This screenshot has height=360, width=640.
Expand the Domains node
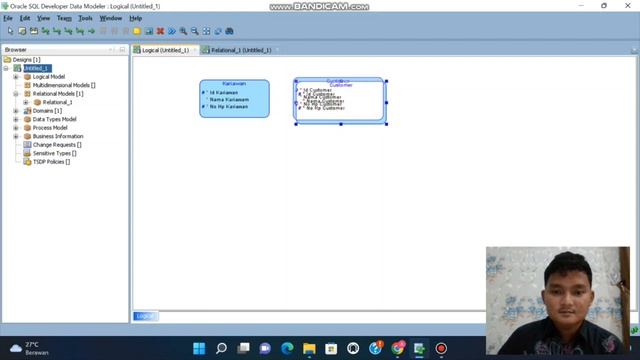pyautogui.click(x=16, y=111)
